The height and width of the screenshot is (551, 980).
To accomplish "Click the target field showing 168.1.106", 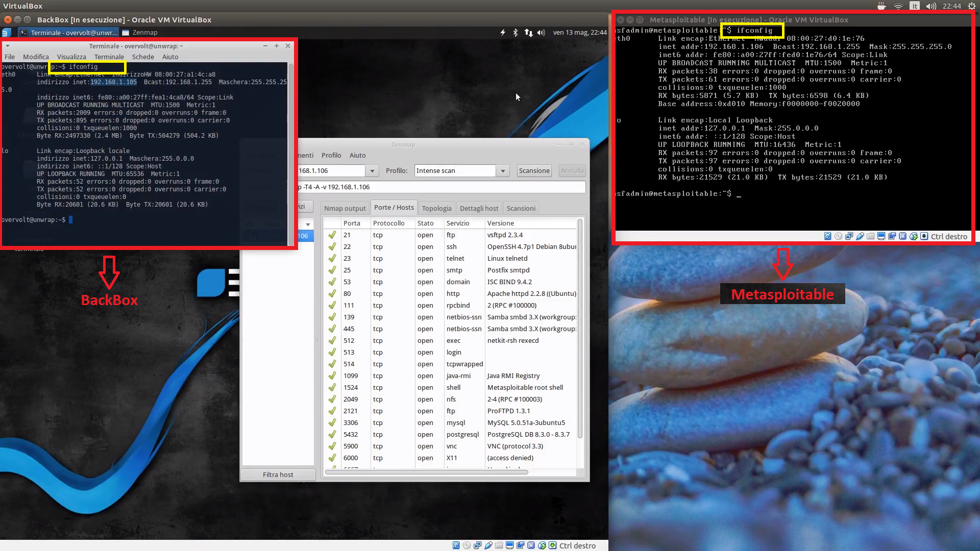I will pyautogui.click(x=331, y=170).
